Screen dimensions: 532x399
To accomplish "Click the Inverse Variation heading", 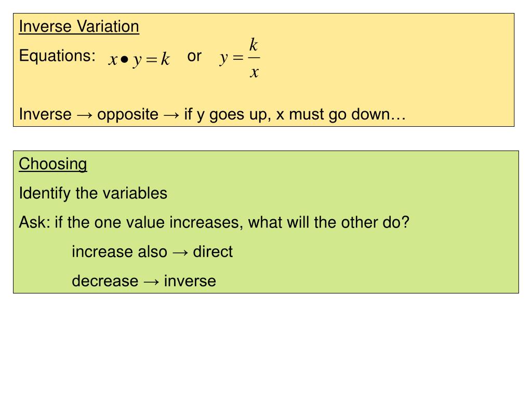I will (x=79, y=26).
